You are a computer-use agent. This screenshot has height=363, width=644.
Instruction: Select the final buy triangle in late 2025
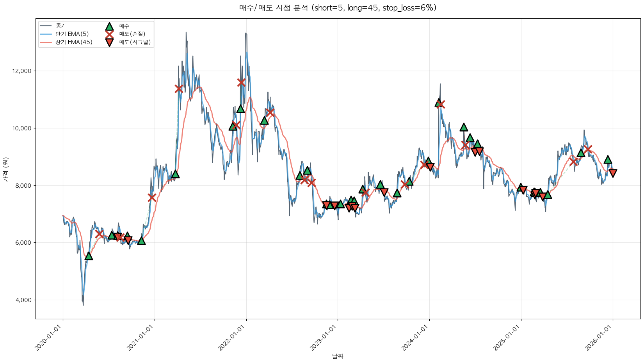point(608,160)
